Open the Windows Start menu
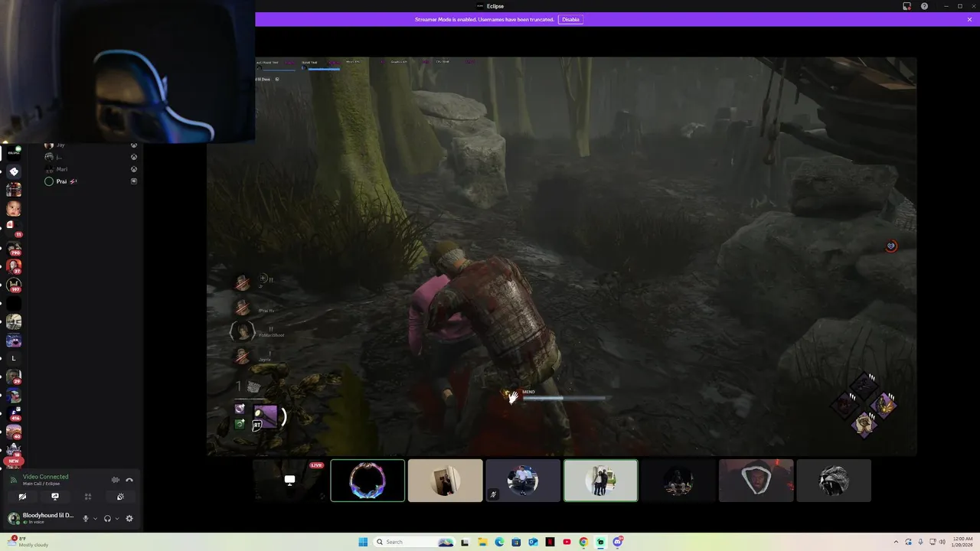Viewport: 980px width, 551px height. pyautogui.click(x=363, y=542)
